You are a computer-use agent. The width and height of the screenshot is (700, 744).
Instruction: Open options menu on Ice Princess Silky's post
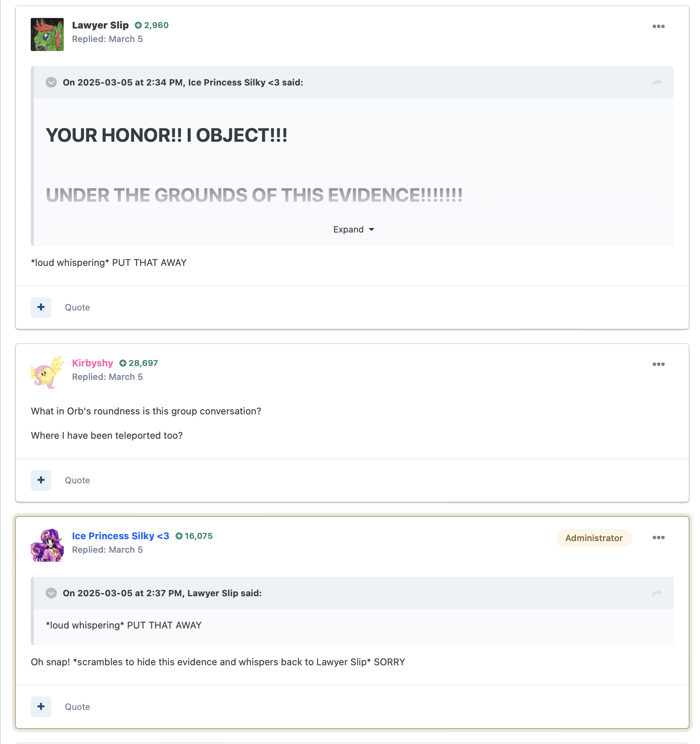pyautogui.click(x=658, y=537)
